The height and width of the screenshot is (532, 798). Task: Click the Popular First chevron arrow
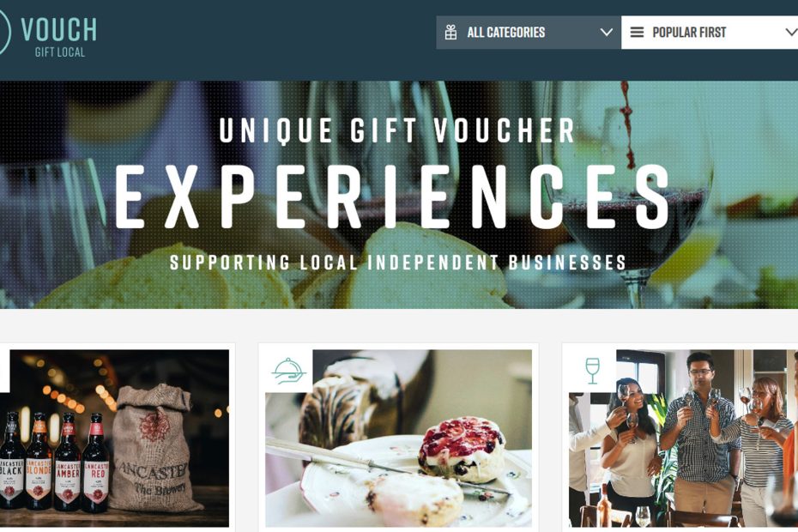(x=791, y=32)
